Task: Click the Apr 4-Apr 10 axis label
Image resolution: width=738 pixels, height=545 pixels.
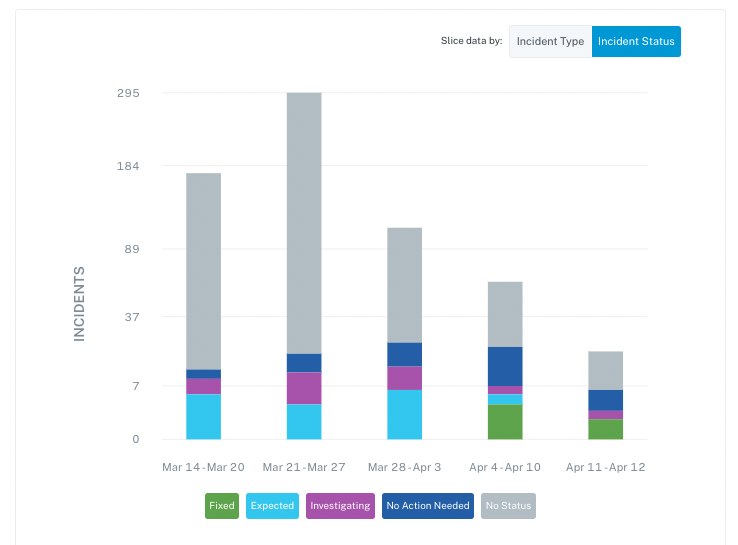Action: pos(505,467)
